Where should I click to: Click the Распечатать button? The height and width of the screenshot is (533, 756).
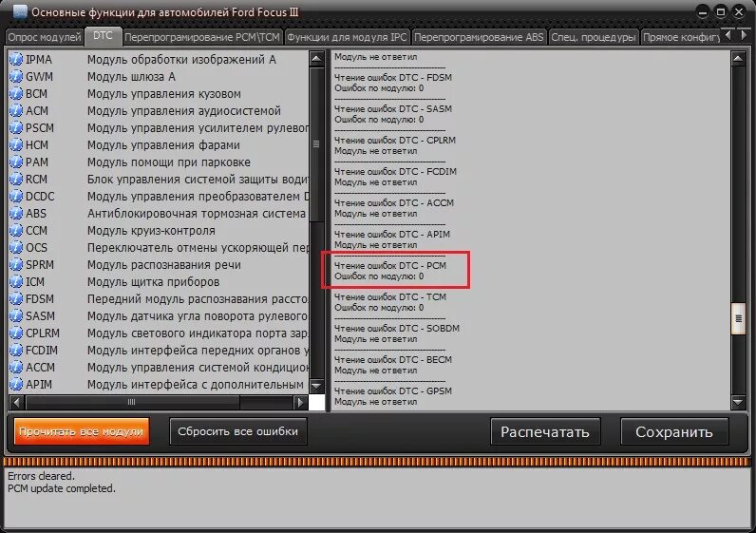pyautogui.click(x=545, y=431)
